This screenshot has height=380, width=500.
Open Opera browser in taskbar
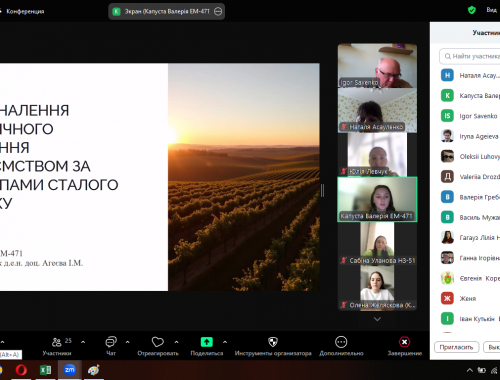(x=21, y=370)
